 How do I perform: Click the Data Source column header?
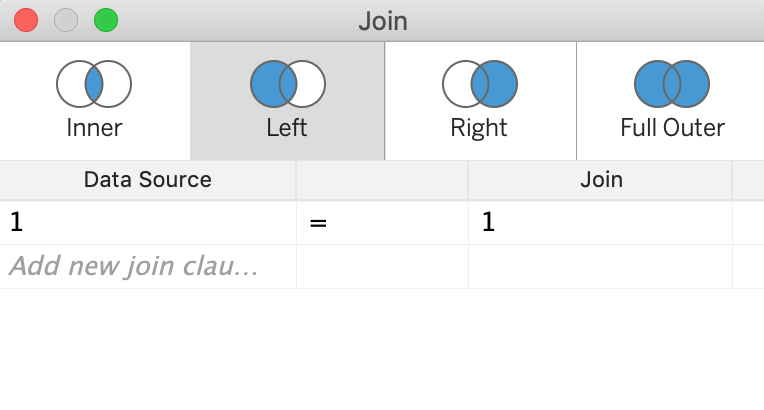pos(148,180)
